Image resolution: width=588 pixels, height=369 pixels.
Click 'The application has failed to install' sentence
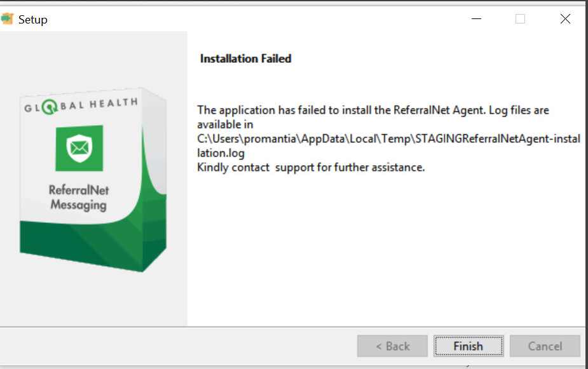tap(373, 110)
